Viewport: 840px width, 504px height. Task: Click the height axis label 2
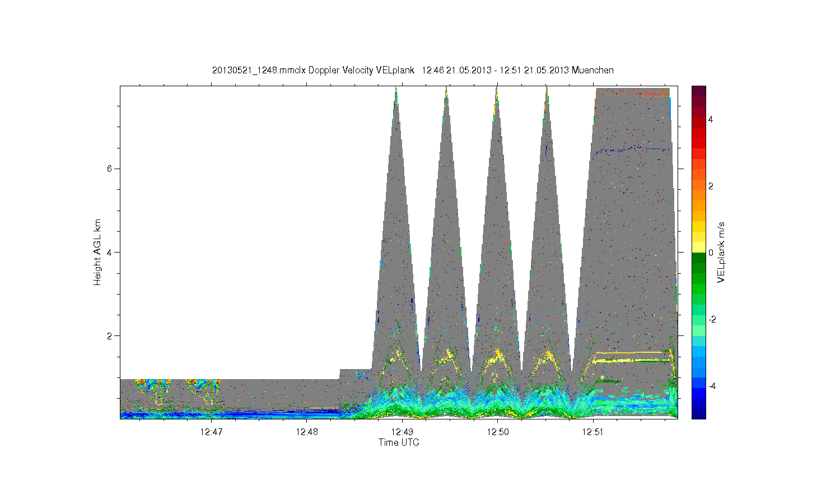pyautogui.click(x=110, y=336)
